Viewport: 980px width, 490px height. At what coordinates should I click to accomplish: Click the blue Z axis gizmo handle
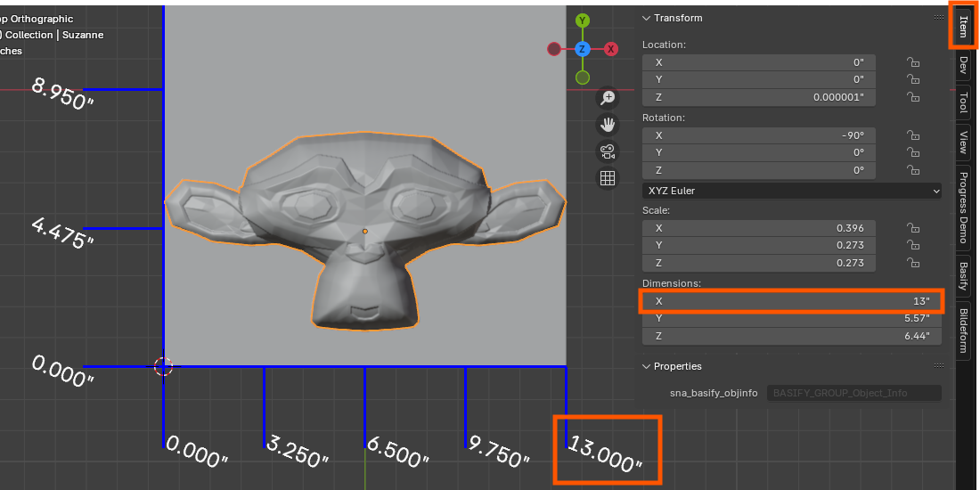583,49
